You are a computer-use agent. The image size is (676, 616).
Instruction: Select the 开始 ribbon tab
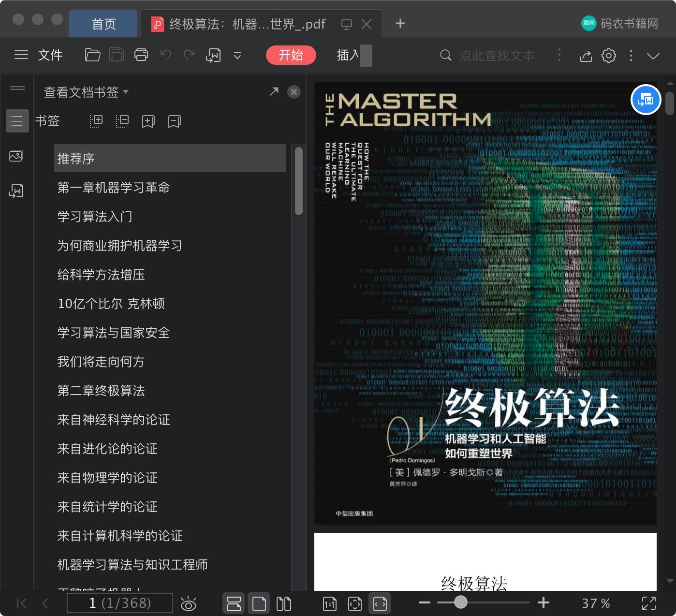point(291,55)
